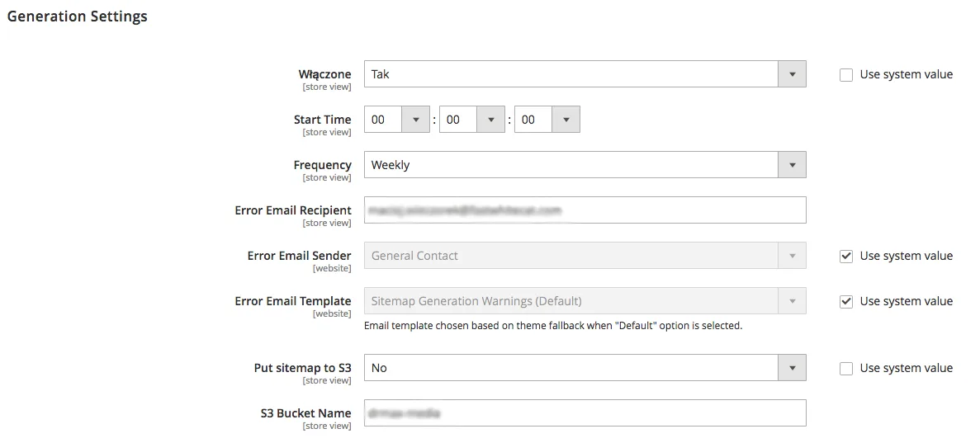Uncheck Use system value for Error Email Sender
This screenshot has height=443, width=980.
coord(846,257)
